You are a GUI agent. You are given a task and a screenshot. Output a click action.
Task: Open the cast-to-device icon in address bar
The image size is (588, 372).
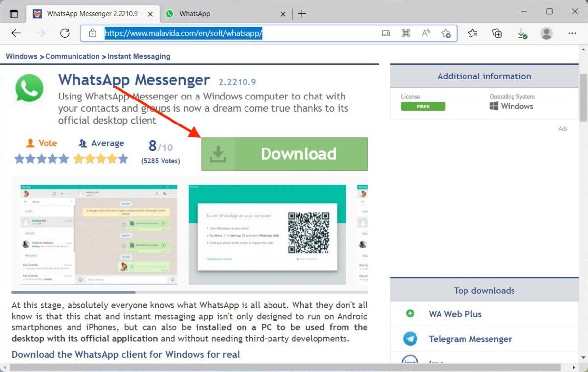point(386,33)
